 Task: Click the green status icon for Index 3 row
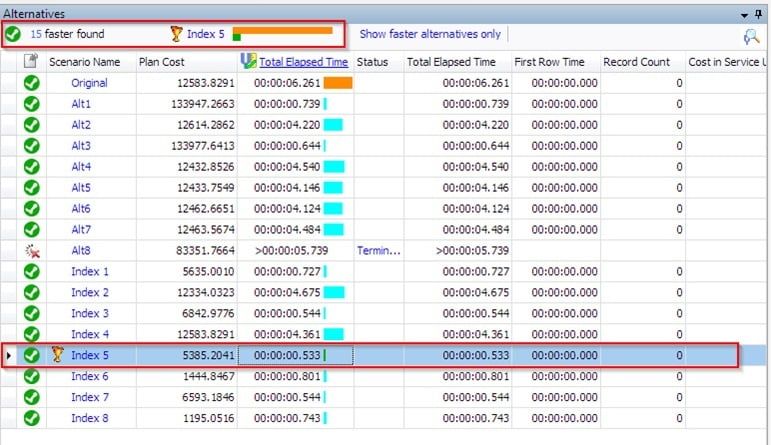[x=32, y=313]
